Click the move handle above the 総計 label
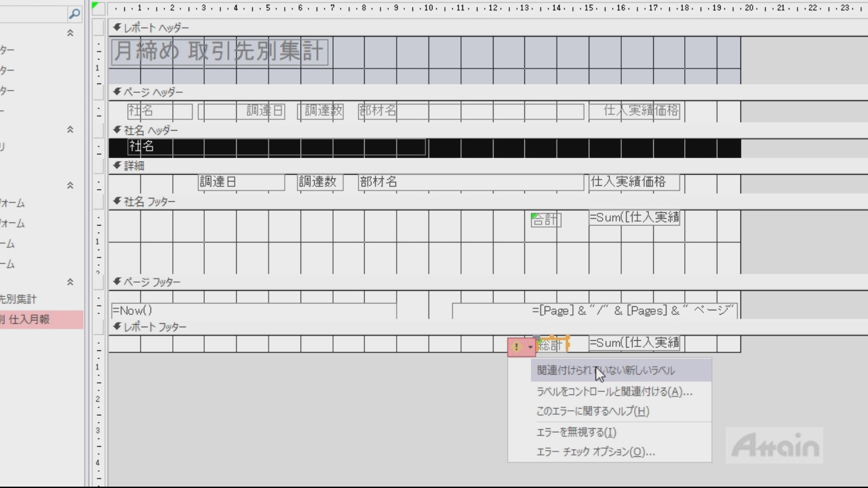868x488 pixels. (536, 338)
